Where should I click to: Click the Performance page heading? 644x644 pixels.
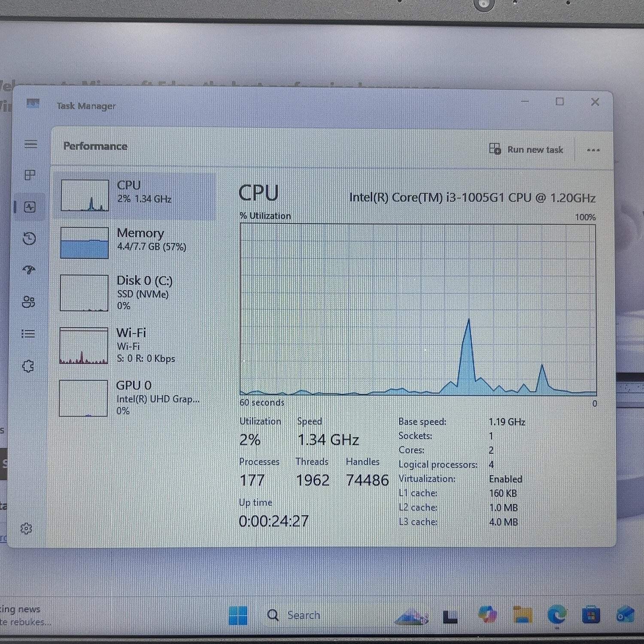pyautogui.click(x=95, y=146)
